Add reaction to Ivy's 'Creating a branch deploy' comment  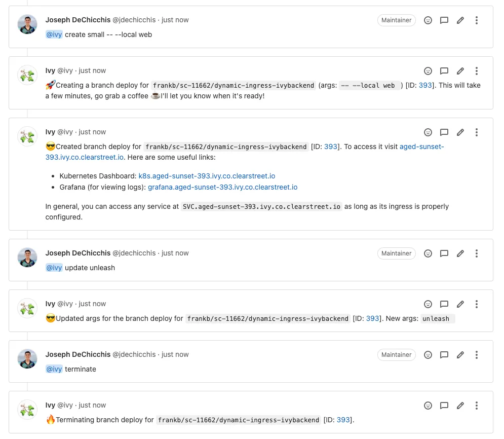(x=428, y=71)
